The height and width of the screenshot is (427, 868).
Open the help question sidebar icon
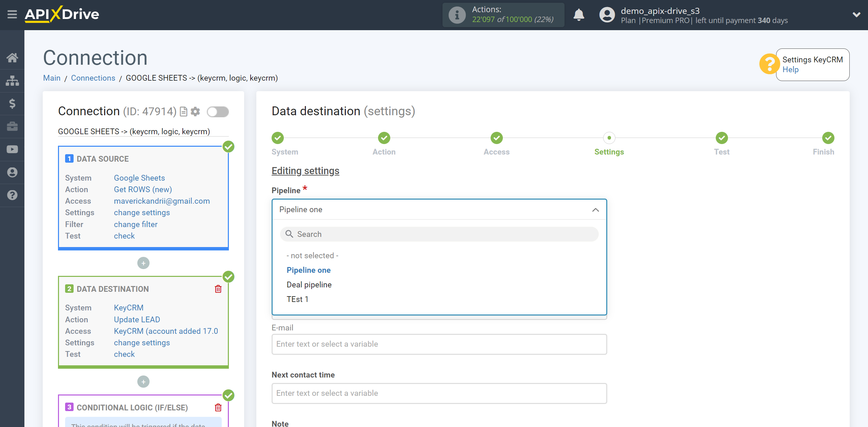[12, 195]
